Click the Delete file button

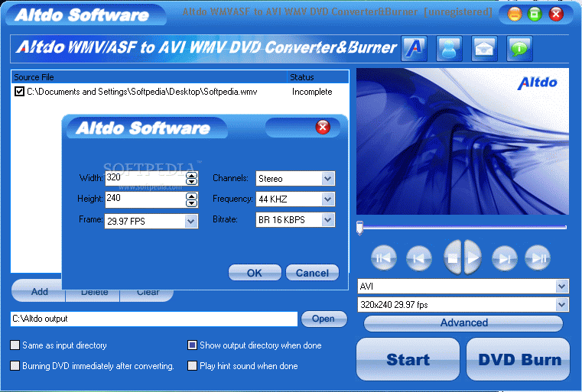pos(93,296)
